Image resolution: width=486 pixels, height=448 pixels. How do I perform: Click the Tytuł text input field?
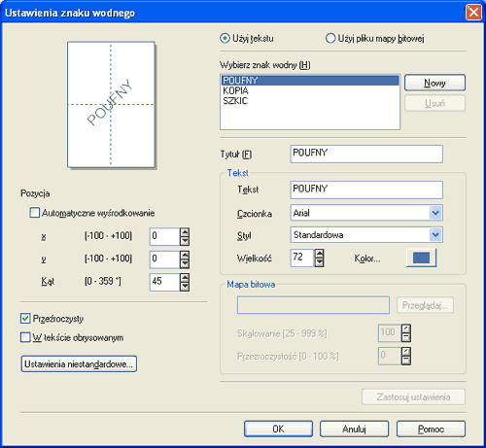366,154
